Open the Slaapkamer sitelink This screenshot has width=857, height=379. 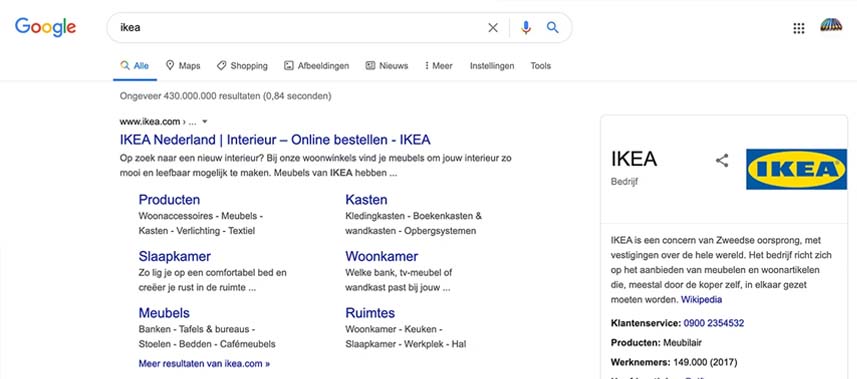pyautogui.click(x=174, y=256)
